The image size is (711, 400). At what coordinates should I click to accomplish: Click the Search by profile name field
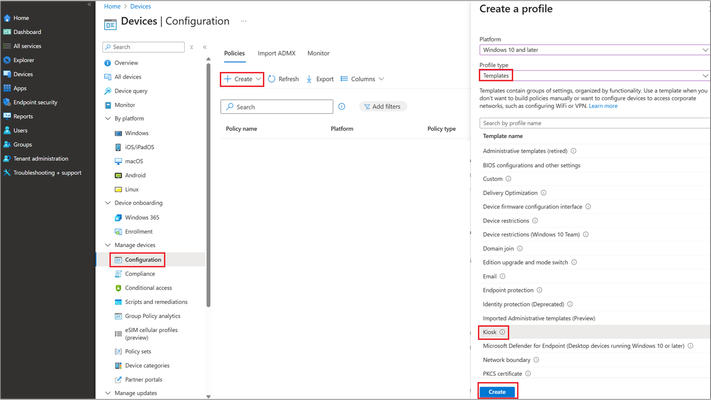pyautogui.click(x=594, y=123)
